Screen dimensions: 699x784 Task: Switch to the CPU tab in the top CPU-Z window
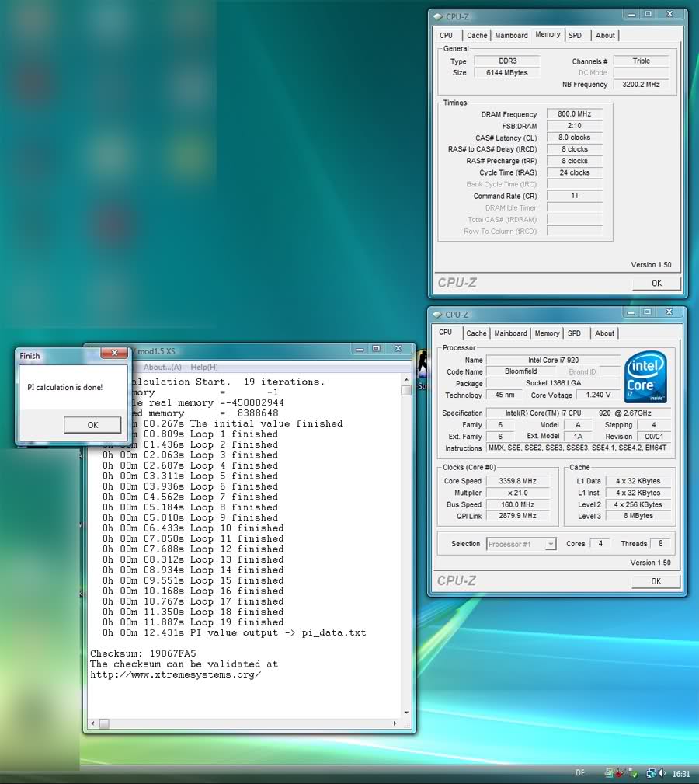pyautogui.click(x=446, y=36)
